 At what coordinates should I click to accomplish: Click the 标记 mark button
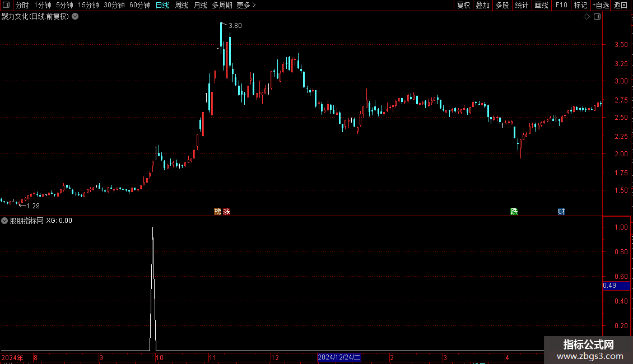tap(580, 5)
